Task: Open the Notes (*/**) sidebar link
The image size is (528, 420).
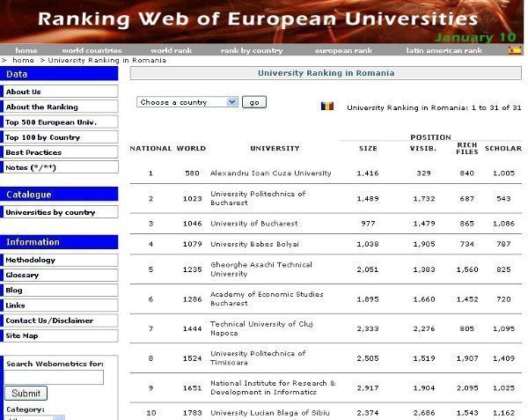Action: pyautogui.click(x=61, y=167)
